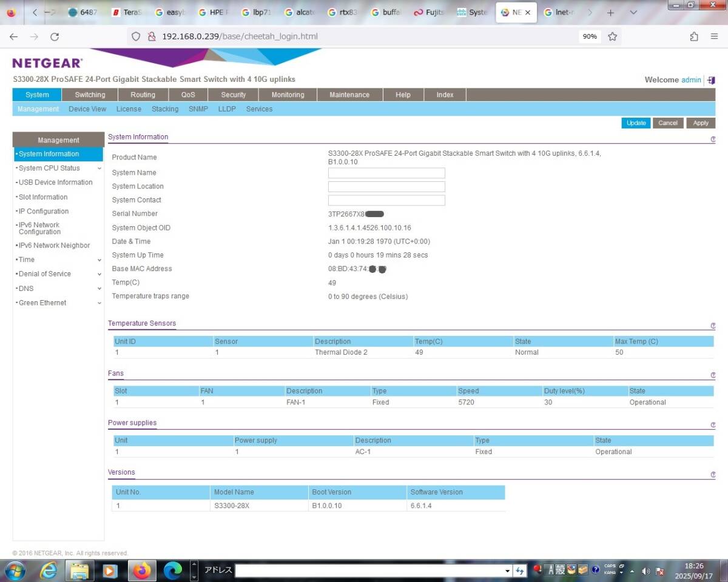The width and height of the screenshot is (728, 582).
Task: Open help icon for Versions section
Action: 713,475
